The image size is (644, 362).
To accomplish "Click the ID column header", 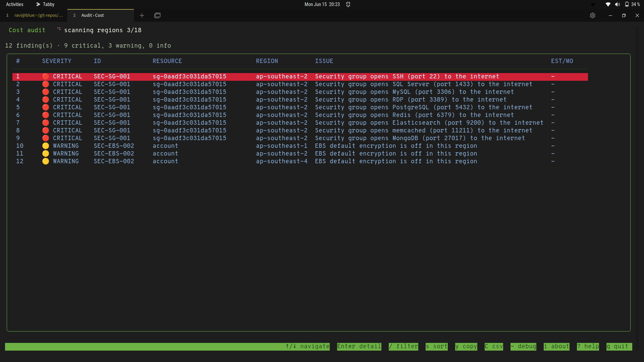I will click(97, 61).
